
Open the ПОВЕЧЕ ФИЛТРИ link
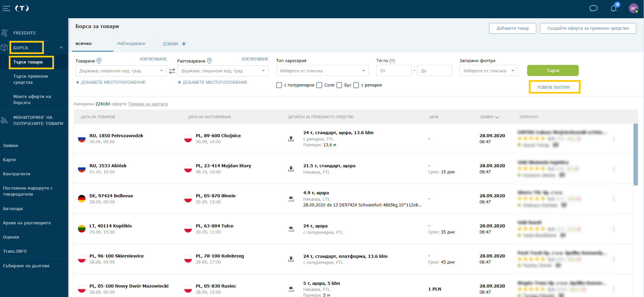coord(553,87)
